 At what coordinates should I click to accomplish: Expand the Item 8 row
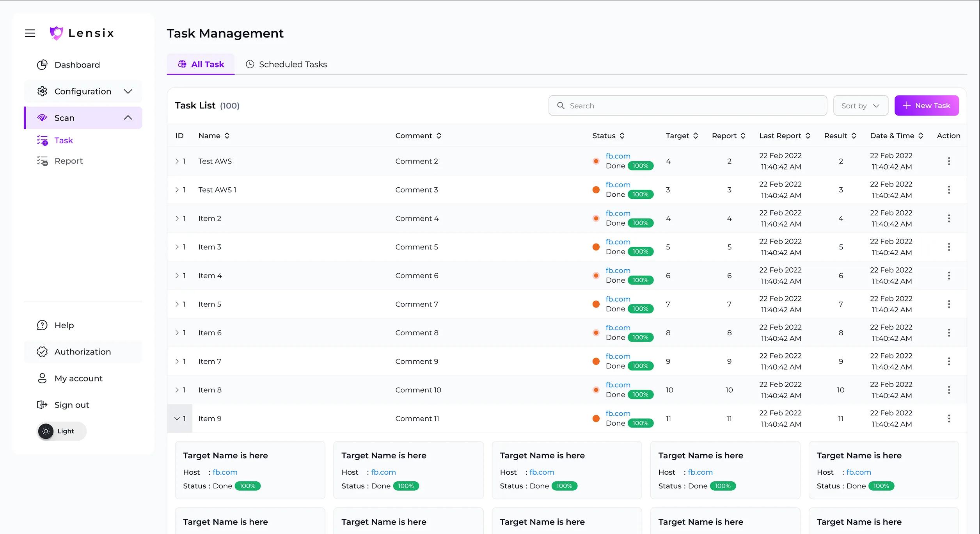tap(177, 390)
